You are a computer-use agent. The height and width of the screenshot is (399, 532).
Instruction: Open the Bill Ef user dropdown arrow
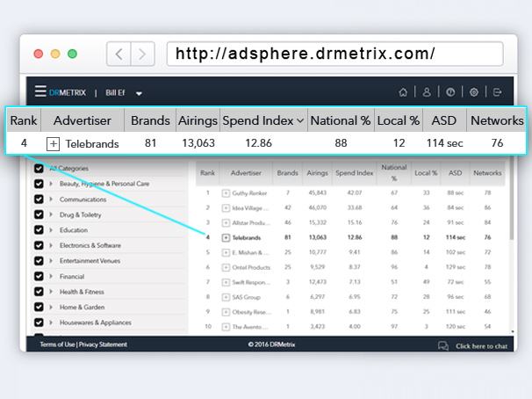pyautogui.click(x=139, y=93)
